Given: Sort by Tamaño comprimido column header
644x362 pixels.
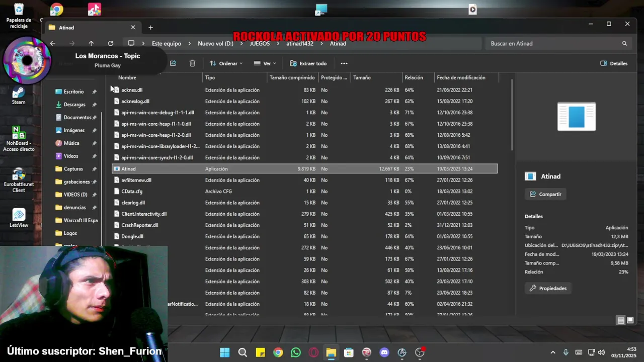Looking at the screenshot, I should (292, 77).
